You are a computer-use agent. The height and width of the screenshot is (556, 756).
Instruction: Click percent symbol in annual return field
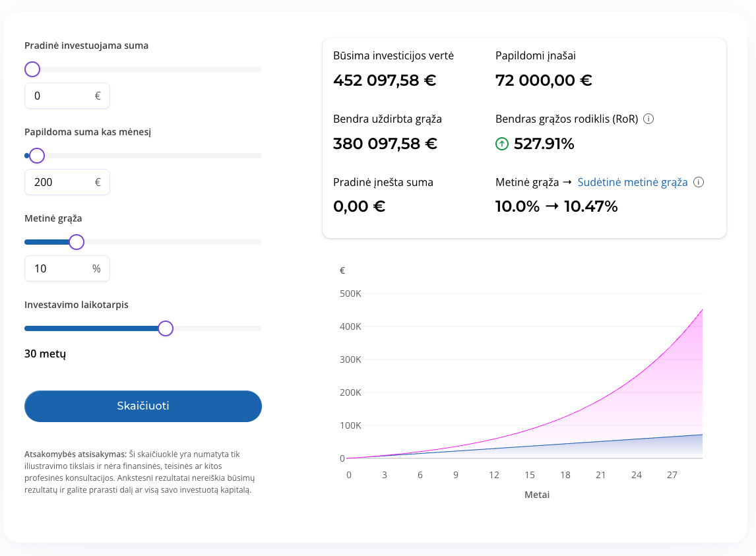(96, 268)
